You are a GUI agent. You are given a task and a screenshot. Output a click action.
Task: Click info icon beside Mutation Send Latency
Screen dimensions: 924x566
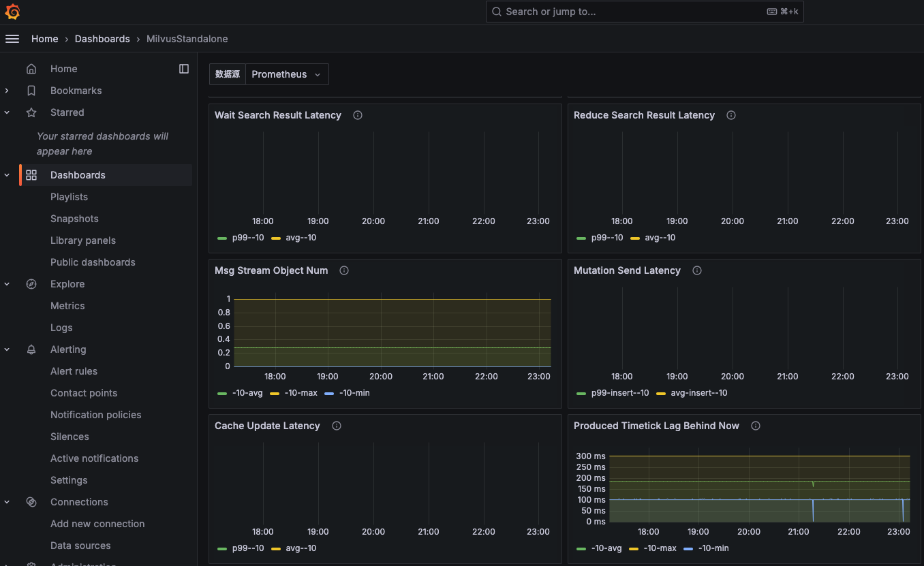point(697,270)
